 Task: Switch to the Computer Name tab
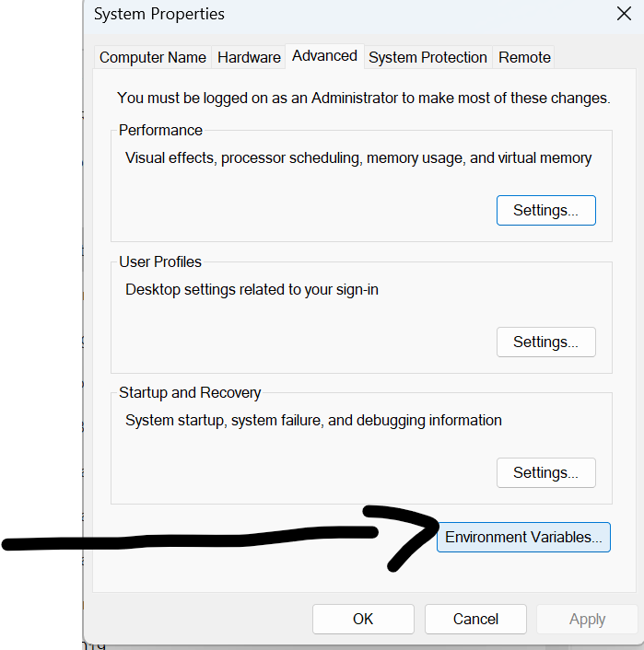pos(153,57)
